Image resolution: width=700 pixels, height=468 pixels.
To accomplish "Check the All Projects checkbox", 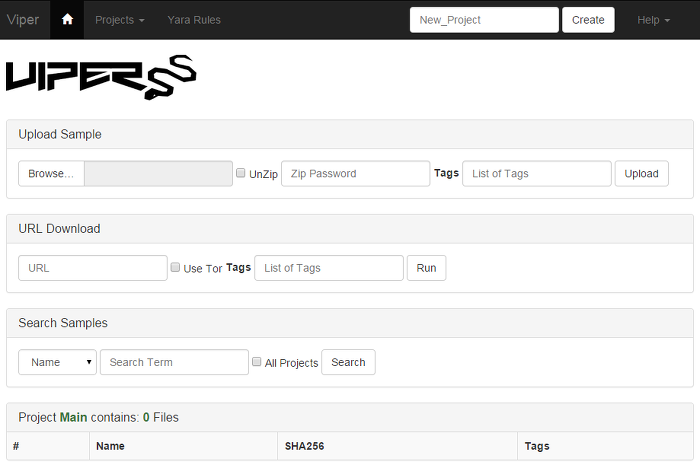I will coord(257,362).
